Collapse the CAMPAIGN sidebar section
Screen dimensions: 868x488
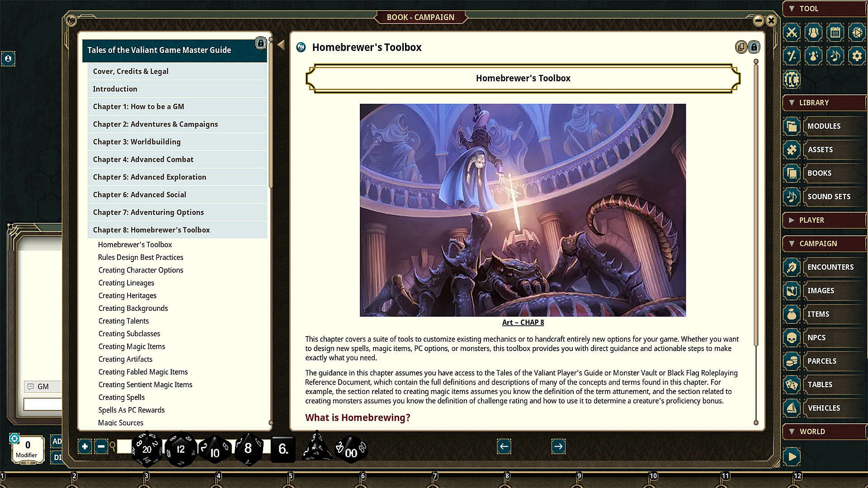[x=792, y=244]
